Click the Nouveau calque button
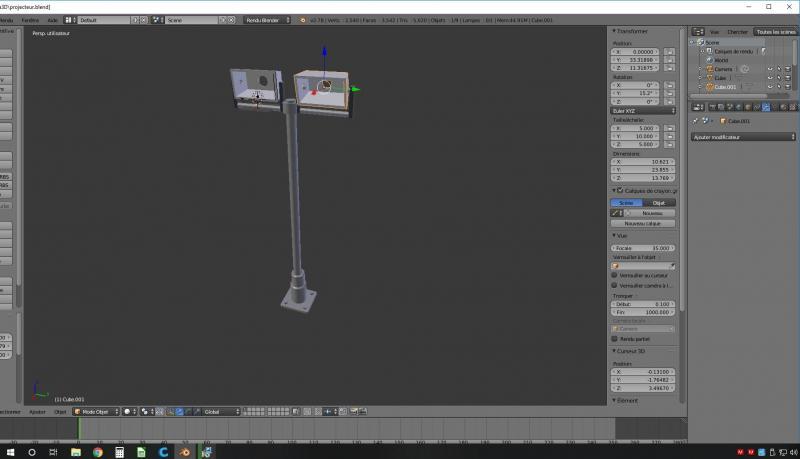This screenshot has height=459, width=800. click(644, 223)
